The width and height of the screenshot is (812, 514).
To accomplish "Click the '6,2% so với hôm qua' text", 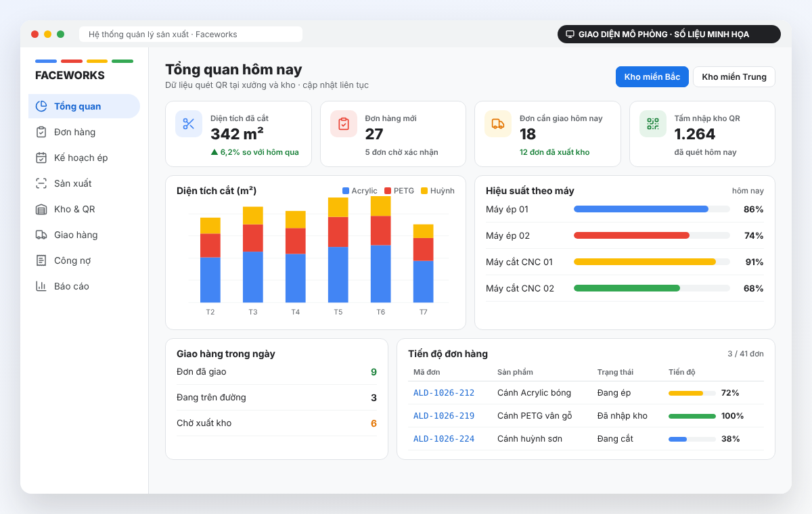I will [259, 152].
